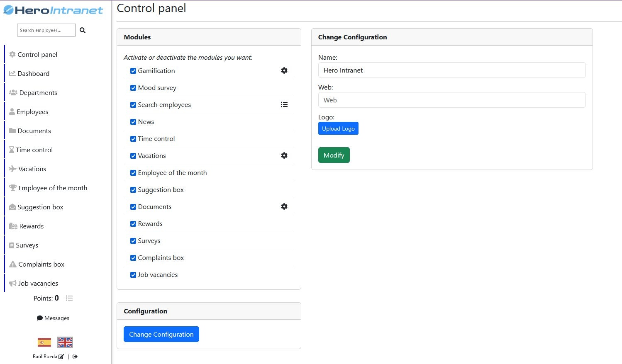Click the employee search magnifier icon
The height and width of the screenshot is (364, 622).
(x=83, y=30)
